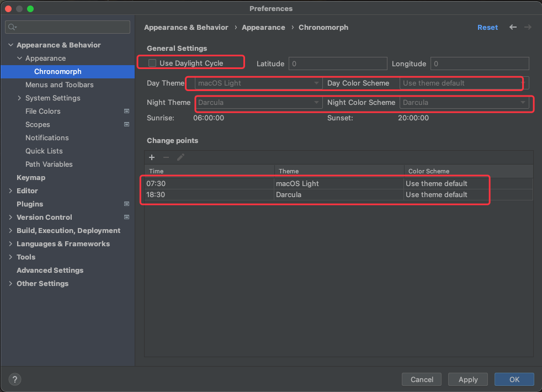Click Appearance & Behavior breadcrumb

pyautogui.click(x=186, y=27)
